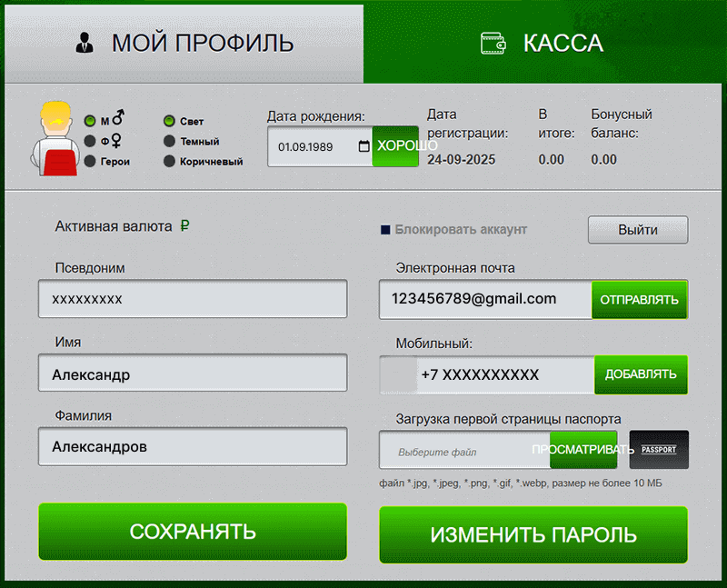Click ОТПРАВЛЯТЬ next to the email field
Screen dimensions: 727x588
[640, 299]
